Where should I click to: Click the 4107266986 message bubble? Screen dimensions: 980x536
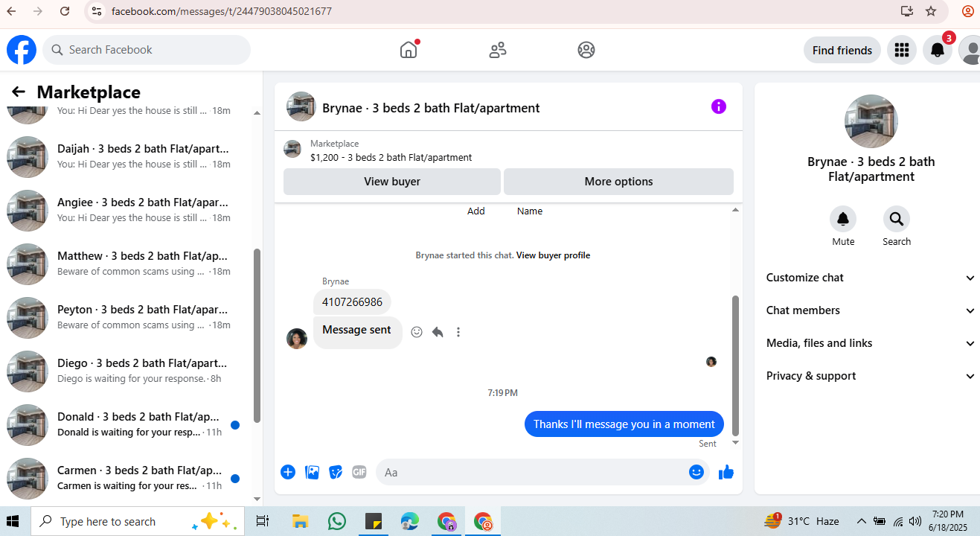pos(352,301)
